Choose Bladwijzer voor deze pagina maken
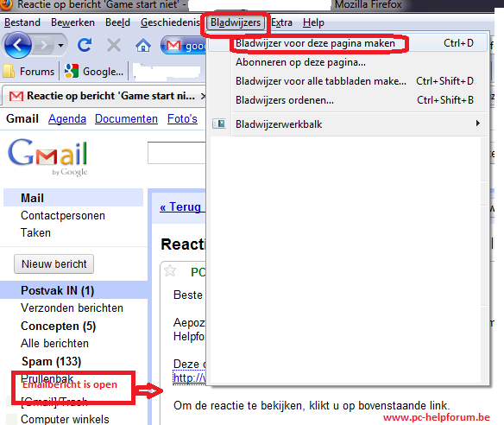This screenshot has height=425, width=504. (348, 43)
